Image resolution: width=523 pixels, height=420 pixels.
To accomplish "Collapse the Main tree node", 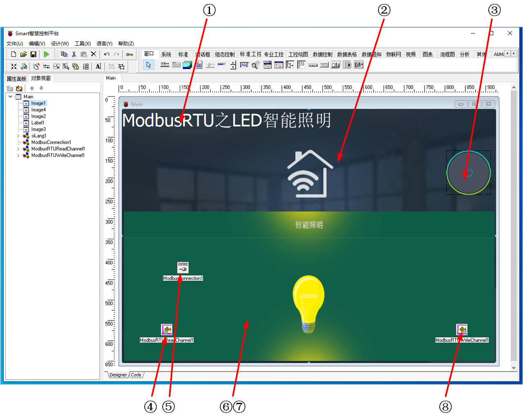I will click(x=10, y=97).
